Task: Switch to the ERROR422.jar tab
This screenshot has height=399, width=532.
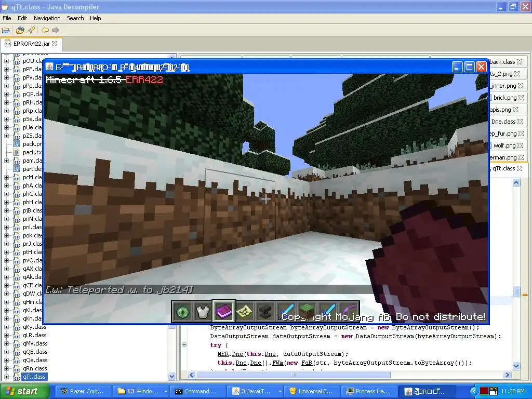Action: [x=31, y=44]
